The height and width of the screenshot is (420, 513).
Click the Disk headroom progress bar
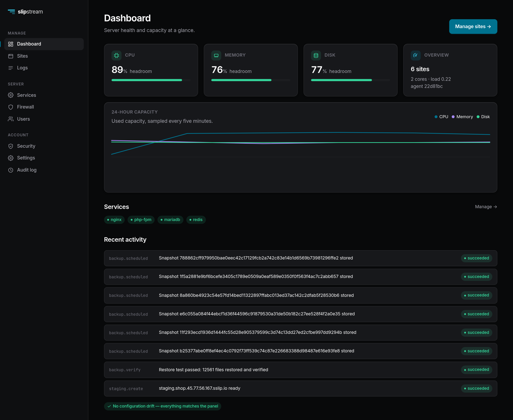(x=351, y=80)
